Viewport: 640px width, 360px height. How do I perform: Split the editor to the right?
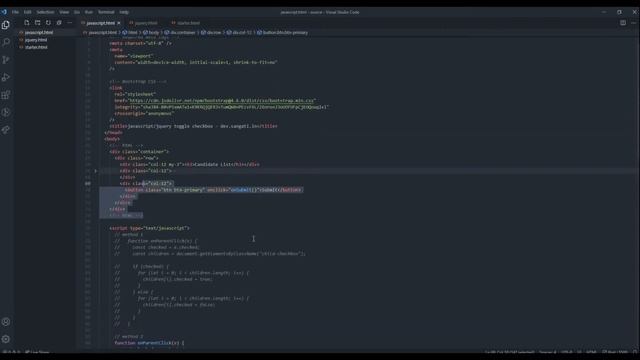623,23
